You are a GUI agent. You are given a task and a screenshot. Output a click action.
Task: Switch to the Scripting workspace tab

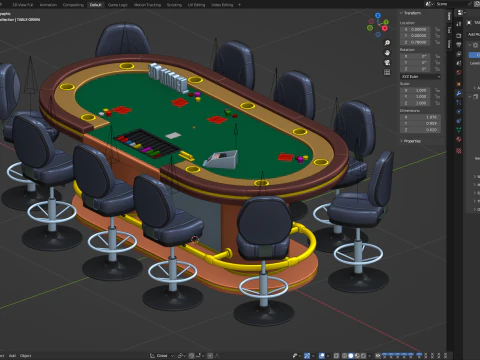pos(174,5)
